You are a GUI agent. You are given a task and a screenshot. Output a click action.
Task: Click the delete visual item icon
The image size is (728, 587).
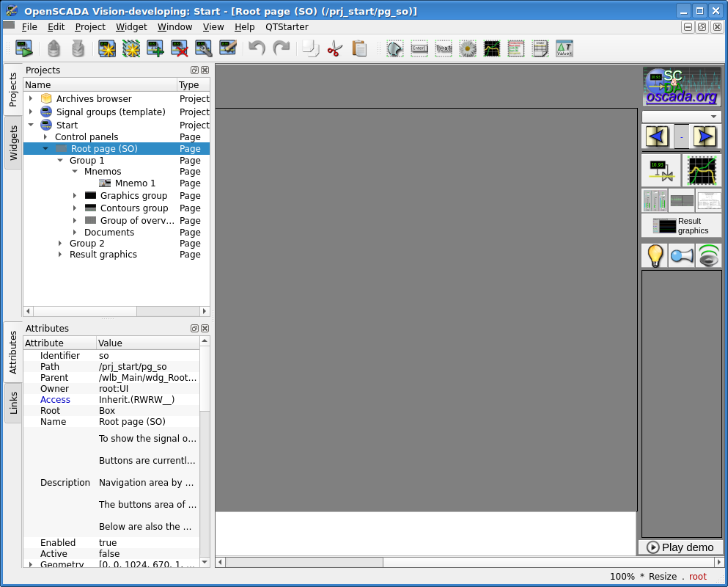(x=180, y=48)
